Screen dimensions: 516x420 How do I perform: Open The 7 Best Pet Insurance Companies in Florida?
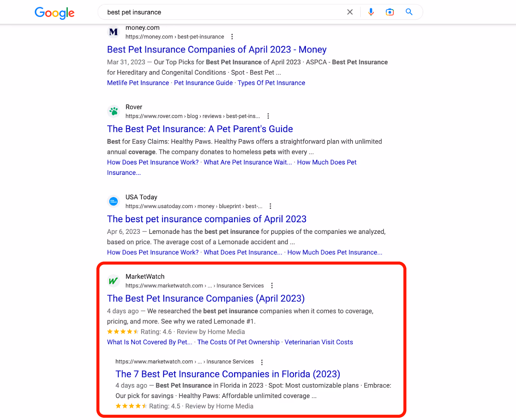pos(228,374)
